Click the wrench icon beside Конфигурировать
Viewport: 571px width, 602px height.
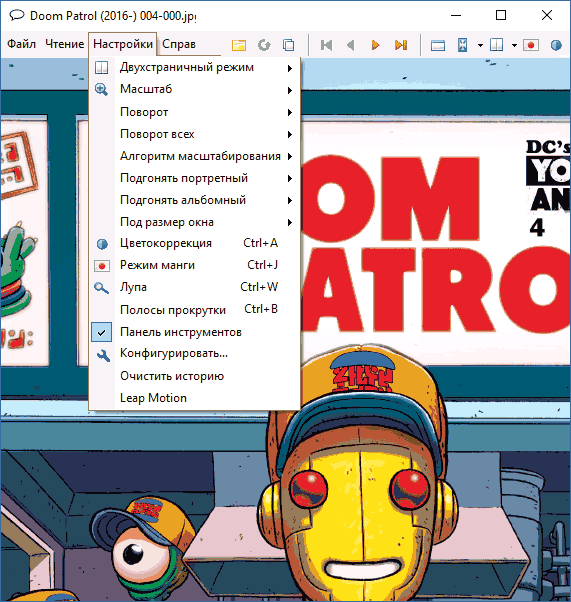click(x=103, y=356)
